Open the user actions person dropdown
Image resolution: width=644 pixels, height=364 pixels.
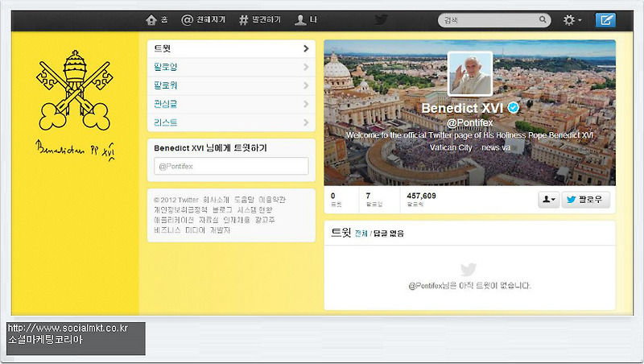(x=549, y=200)
